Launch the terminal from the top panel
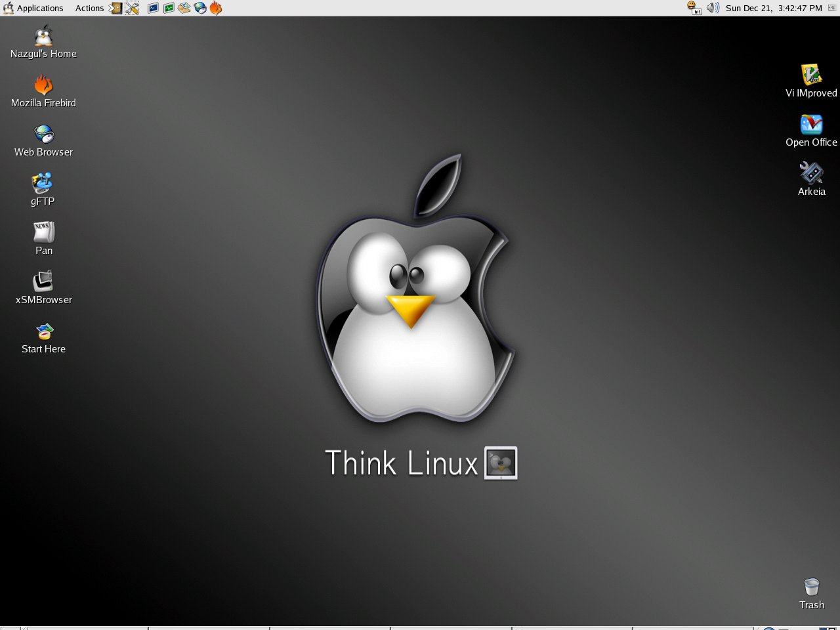Viewport: 840px width, 630px height. tap(153, 8)
